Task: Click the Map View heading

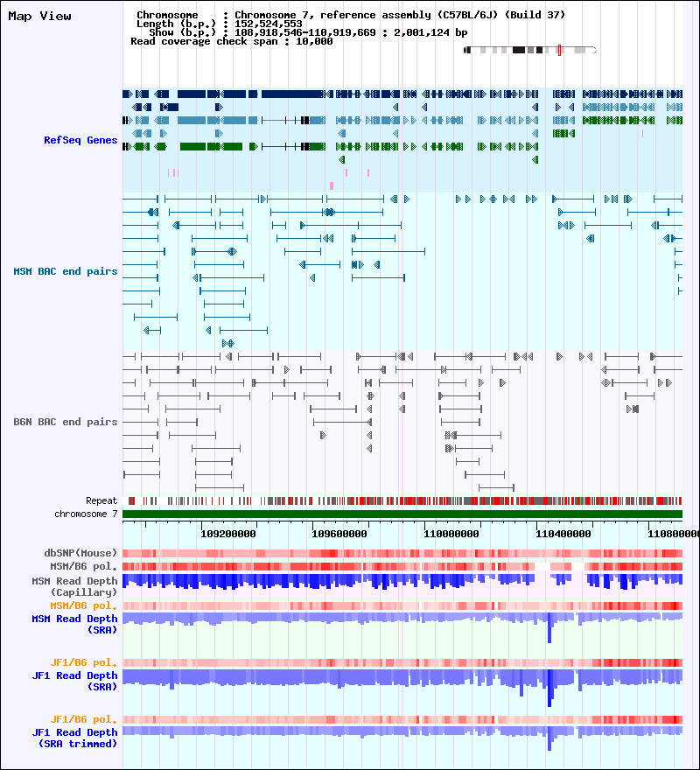Action: coord(39,17)
